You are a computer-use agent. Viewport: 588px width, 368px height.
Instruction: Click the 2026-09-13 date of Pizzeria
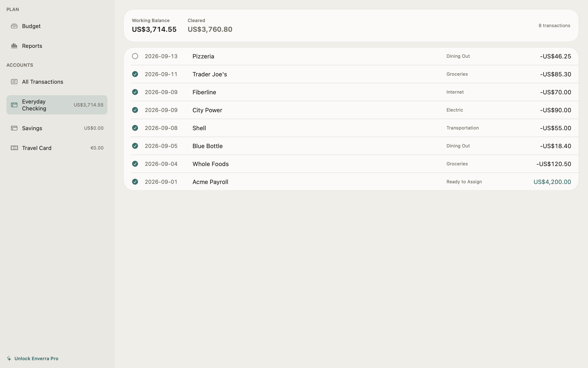tap(161, 56)
